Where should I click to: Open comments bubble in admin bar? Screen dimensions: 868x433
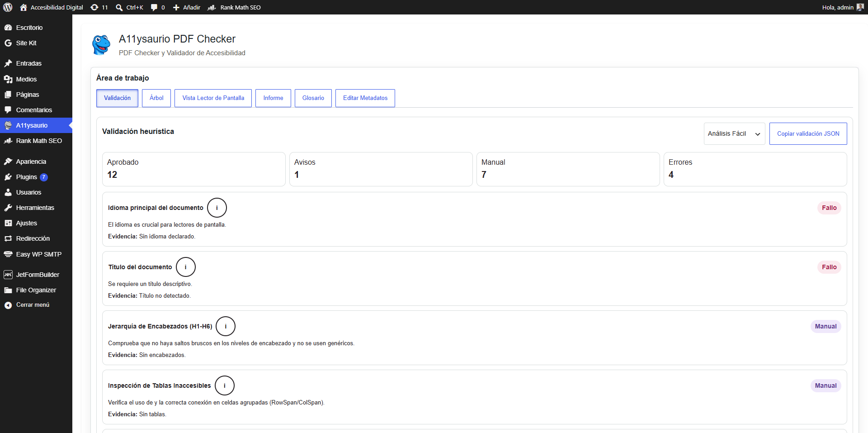[x=158, y=7]
